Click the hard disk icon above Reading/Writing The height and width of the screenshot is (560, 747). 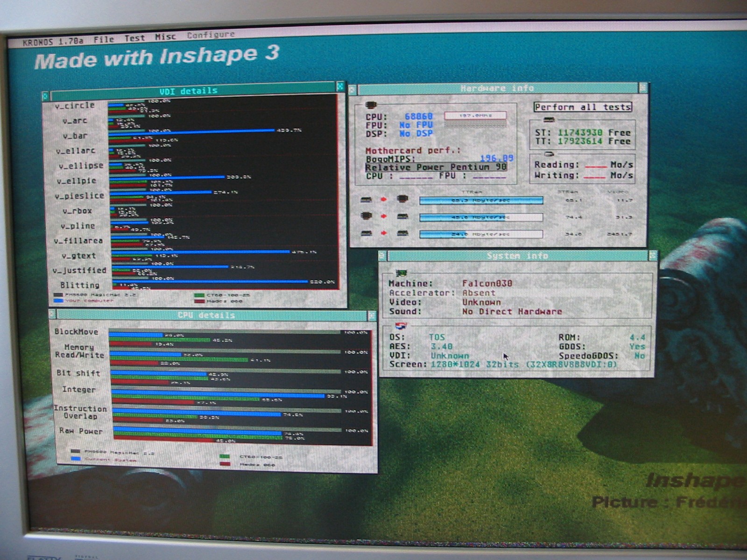coord(549,154)
